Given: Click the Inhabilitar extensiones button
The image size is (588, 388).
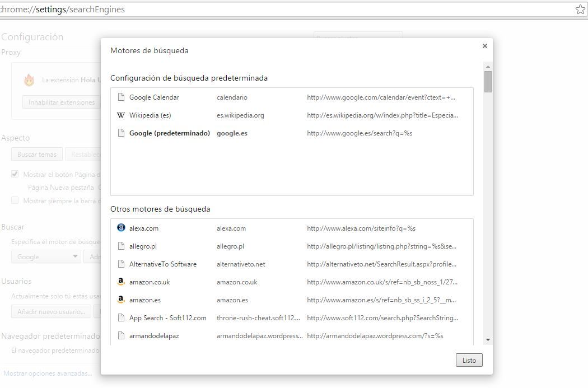Looking at the screenshot, I should click(61, 102).
